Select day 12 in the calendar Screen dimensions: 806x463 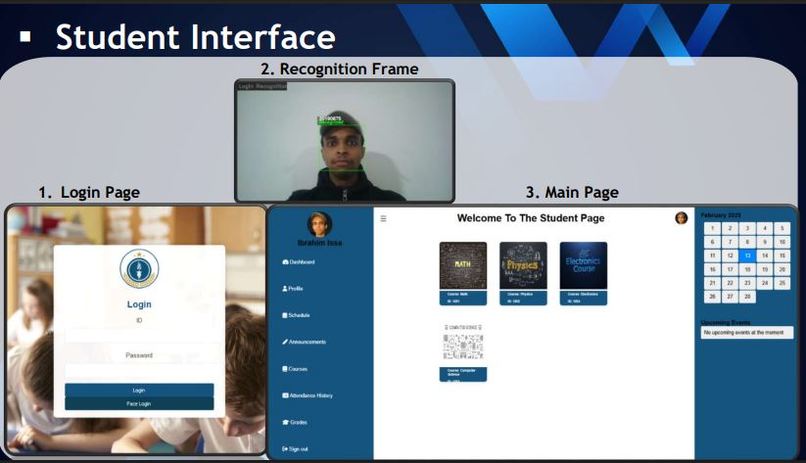[x=730, y=256]
